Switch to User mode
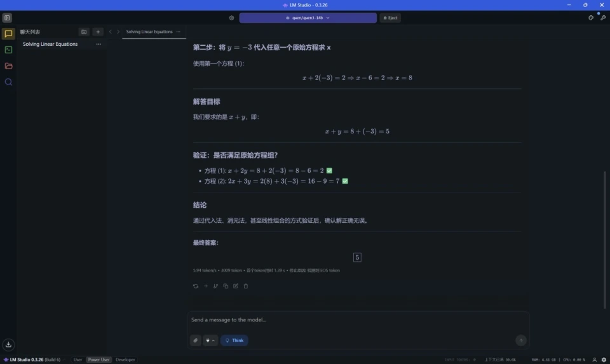The width and height of the screenshot is (610, 364). (78, 360)
